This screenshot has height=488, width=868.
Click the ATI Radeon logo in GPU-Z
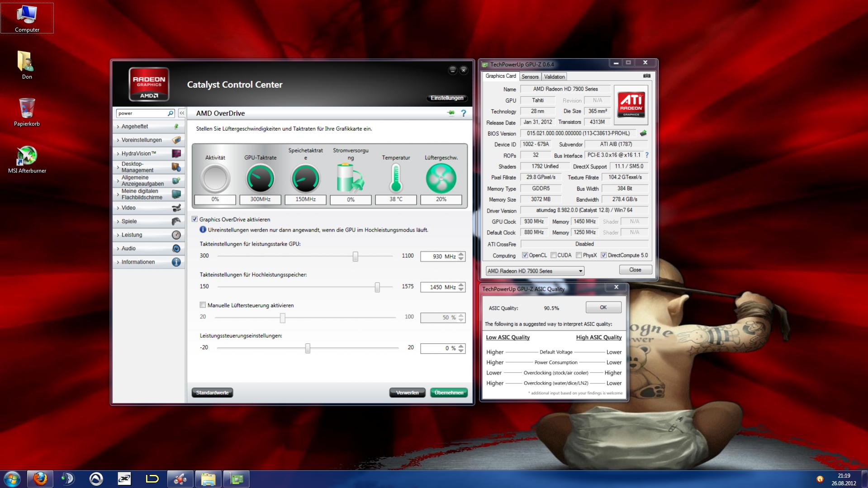click(x=631, y=105)
